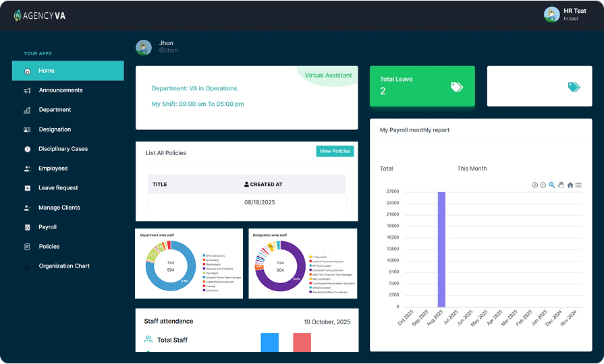Click the zoom out icon on payroll chart

pos(543,185)
